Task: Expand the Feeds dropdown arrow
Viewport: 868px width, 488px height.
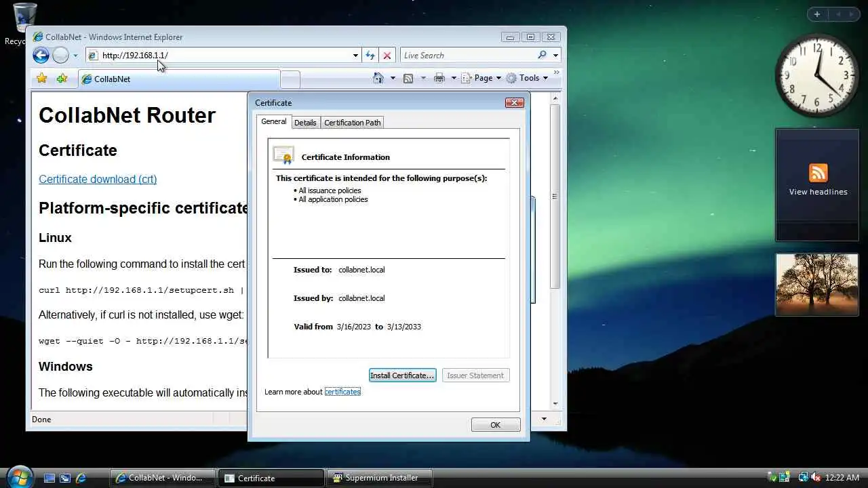Action: point(423,78)
